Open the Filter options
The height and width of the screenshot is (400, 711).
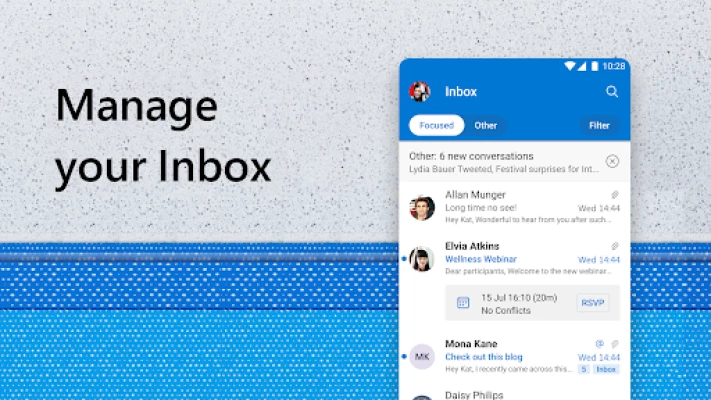tap(599, 126)
